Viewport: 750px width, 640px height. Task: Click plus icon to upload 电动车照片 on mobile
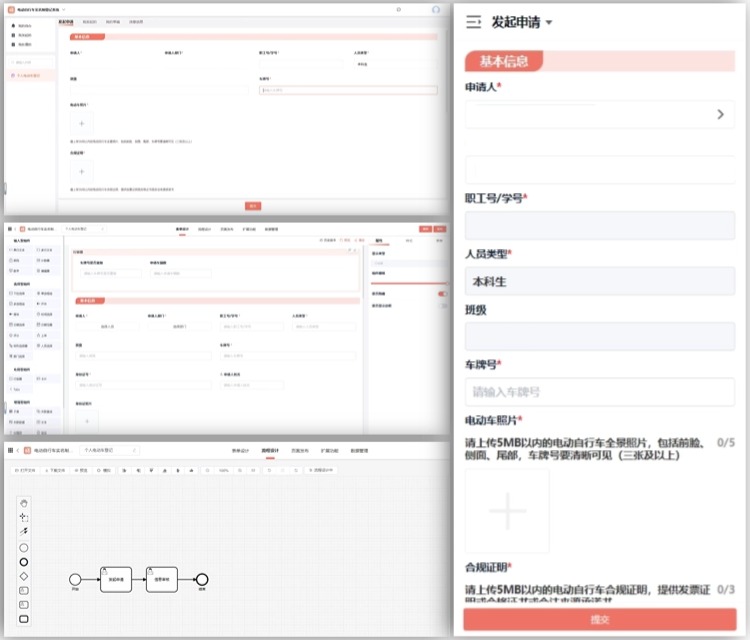point(507,511)
